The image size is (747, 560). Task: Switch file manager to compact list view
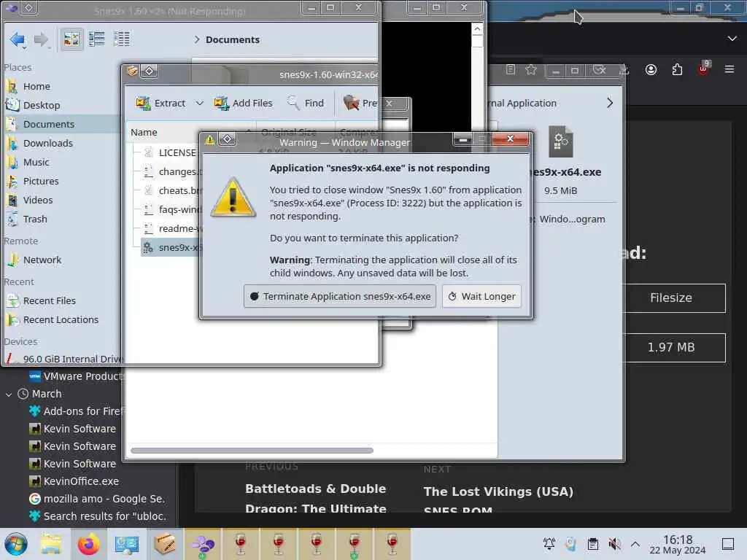[x=97, y=39]
